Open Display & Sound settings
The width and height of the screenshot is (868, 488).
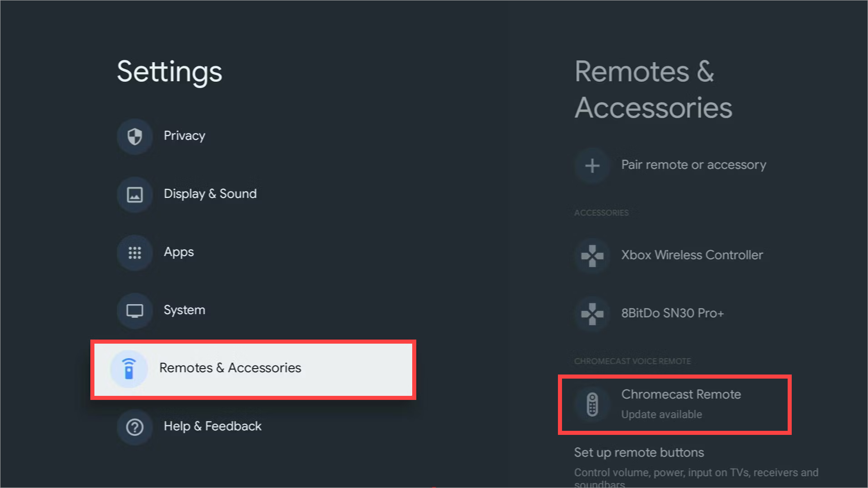click(x=210, y=194)
